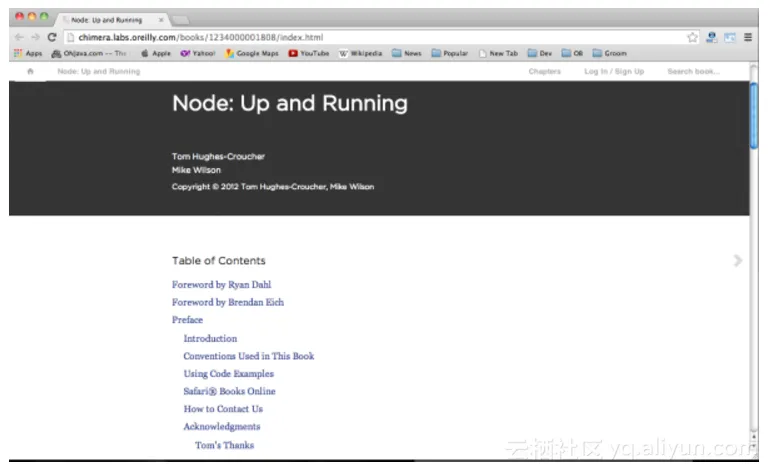Click the Search book input field
The image size is (769, 472).
(694, 72)
